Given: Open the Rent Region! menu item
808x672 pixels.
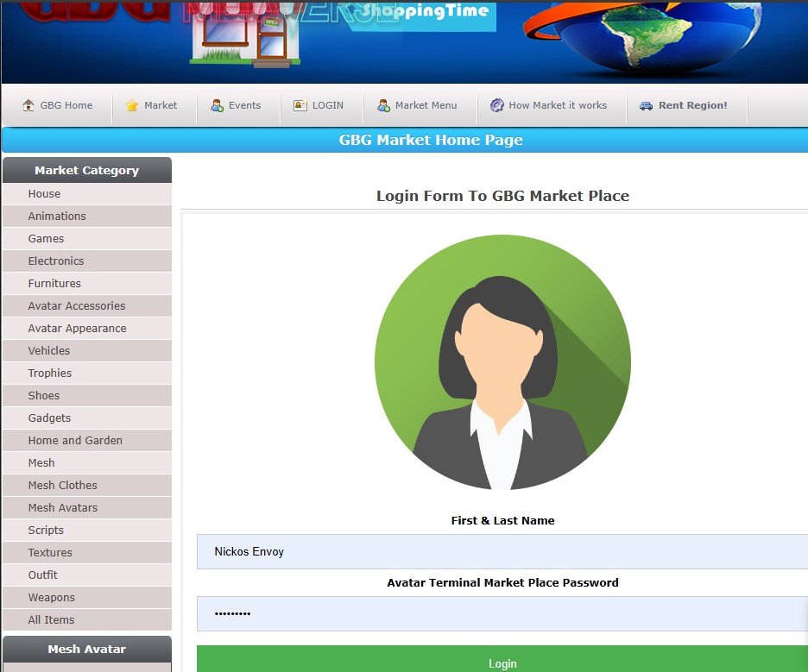Looking at the screenshot, I should point(692,105).
